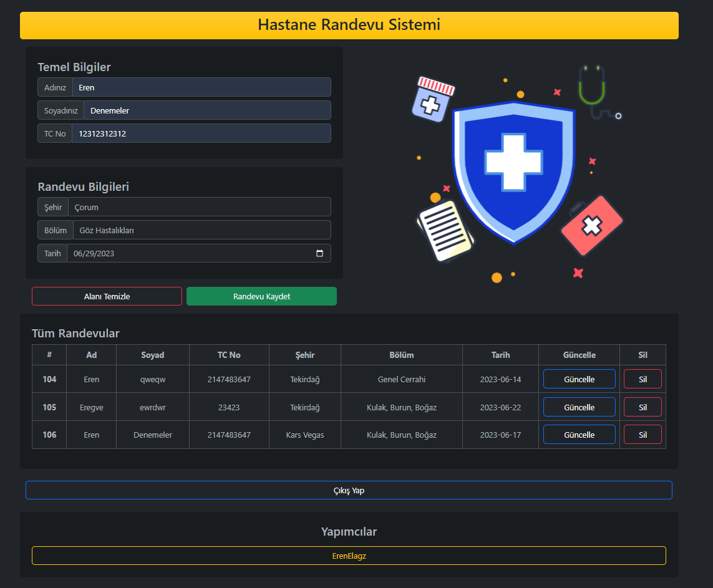Select the Adınız input containing Eren
The height and width of the screenshot is (588, 713).
[x=201, y=87]
